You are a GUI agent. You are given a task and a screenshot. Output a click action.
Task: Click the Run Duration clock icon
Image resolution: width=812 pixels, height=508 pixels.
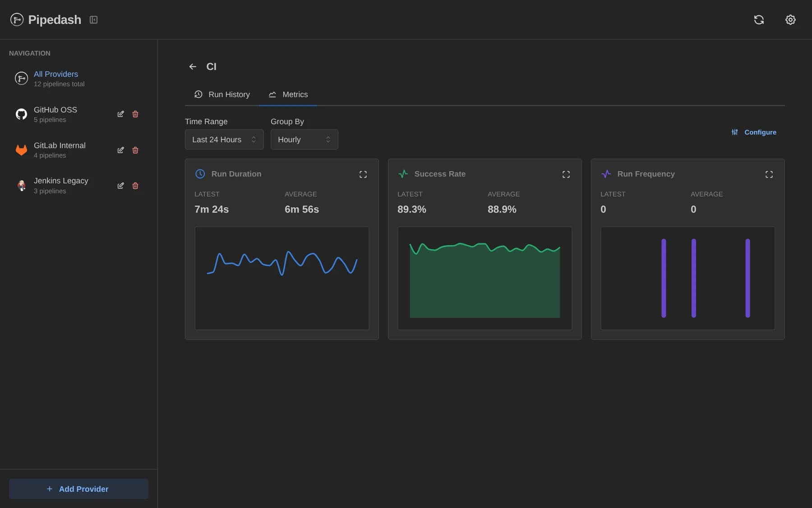coord(200,174)
